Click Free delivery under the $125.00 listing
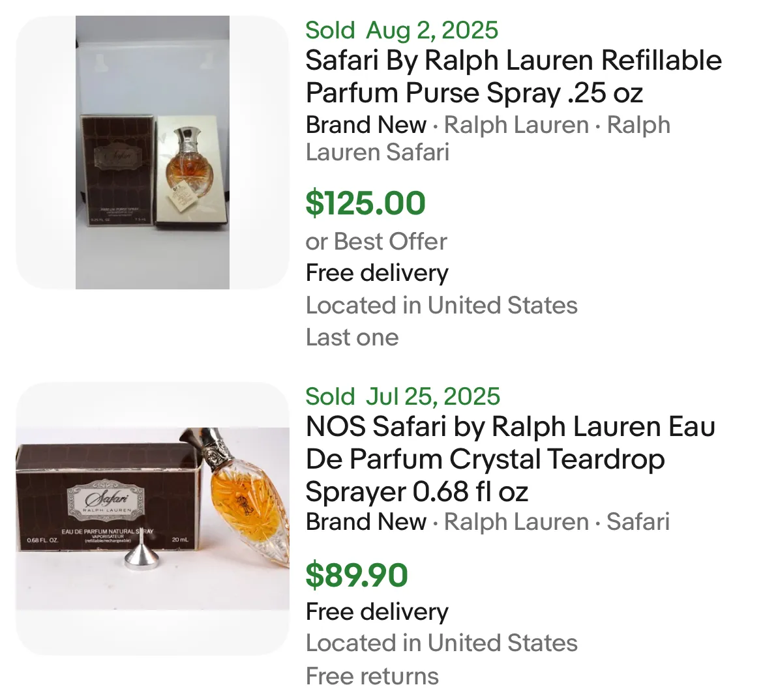The image size is (763, 700). pyautogui.click(x=377, y=272)
